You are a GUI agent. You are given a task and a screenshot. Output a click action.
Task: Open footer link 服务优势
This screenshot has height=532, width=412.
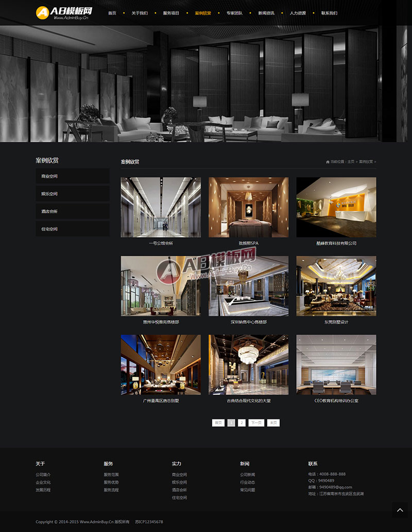point(111,482)
